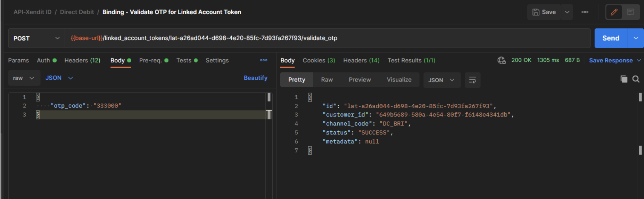
Task: Click the "id" response line
Action: point(410,106)
